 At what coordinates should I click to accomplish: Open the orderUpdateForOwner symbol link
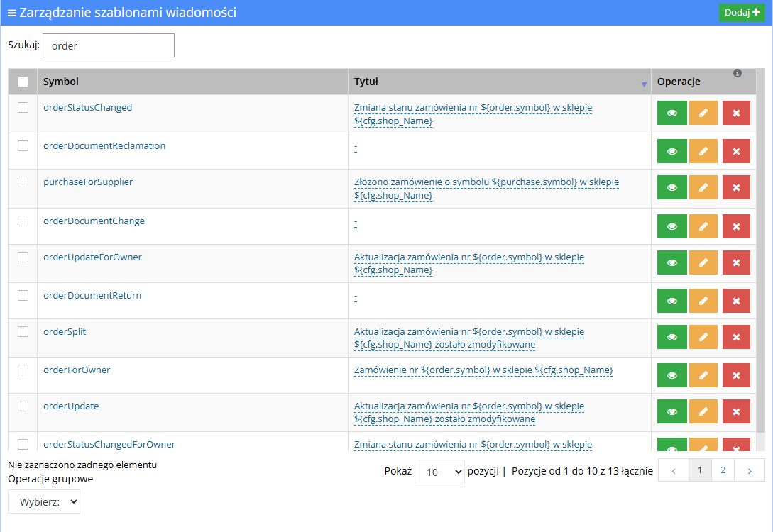pos(92,257)
